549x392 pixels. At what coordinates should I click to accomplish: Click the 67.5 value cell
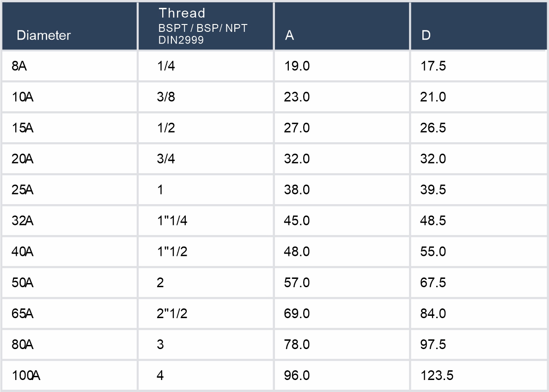click(433, 283)
